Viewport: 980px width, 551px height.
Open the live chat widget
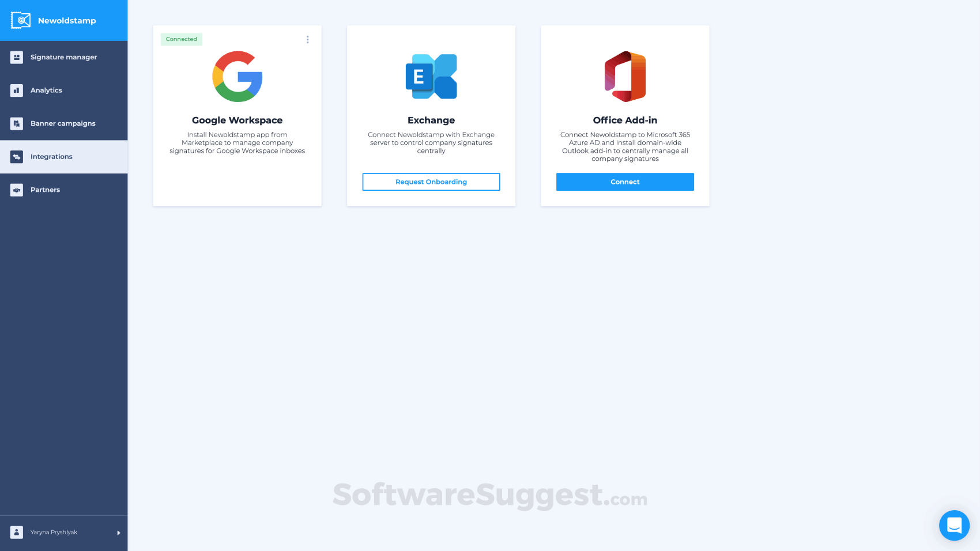pos(954,525)
